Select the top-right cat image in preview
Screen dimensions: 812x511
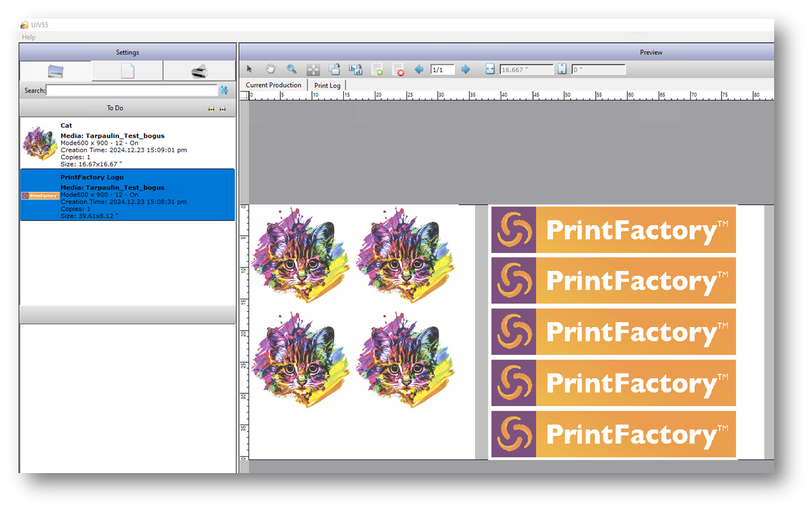tap(406, 254)
